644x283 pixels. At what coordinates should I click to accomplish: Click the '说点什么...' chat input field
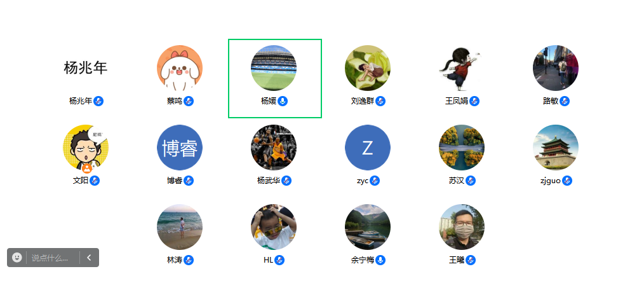(53, 258)
